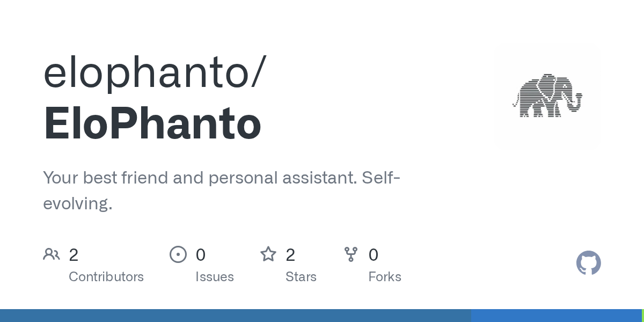The height and width of the screenshot is (322, 644).
Task: Click the forks count number 0
Action: 374,255
